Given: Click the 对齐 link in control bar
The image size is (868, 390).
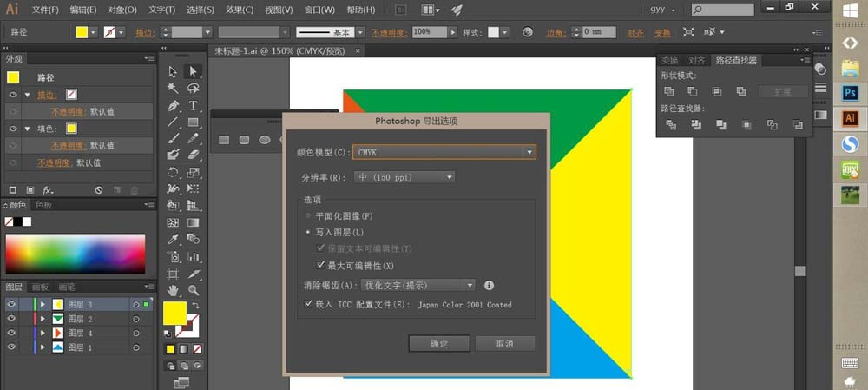Looking at the screenshot, I should tap(635, 33).
